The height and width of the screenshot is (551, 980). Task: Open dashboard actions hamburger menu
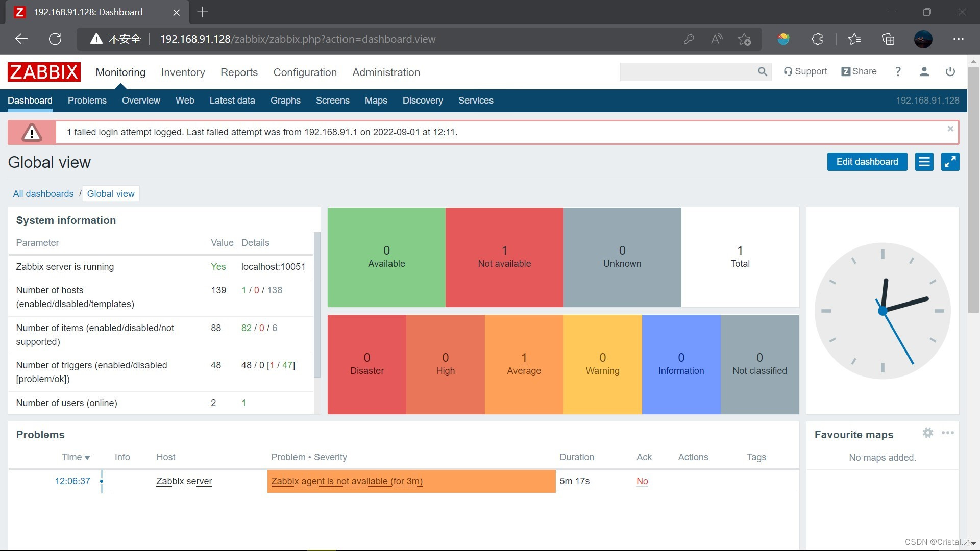[x=924, y=162]
